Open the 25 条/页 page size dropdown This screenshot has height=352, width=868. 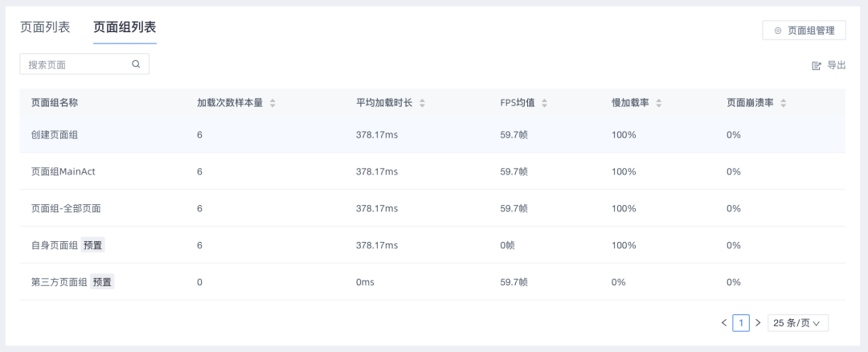797,323
